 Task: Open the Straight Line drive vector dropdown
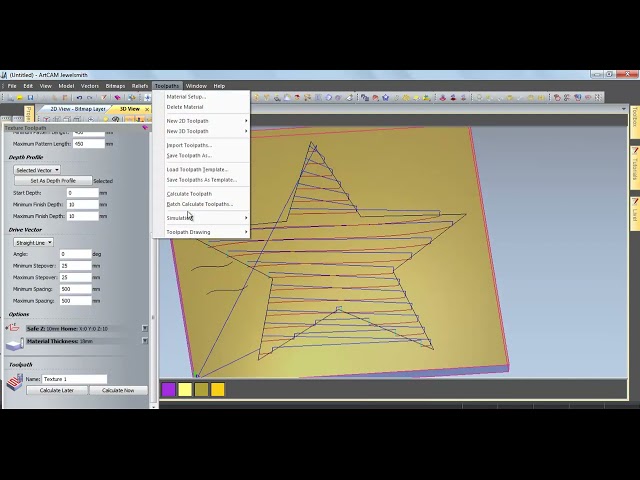pyautogui.click(x=33, y=242)
